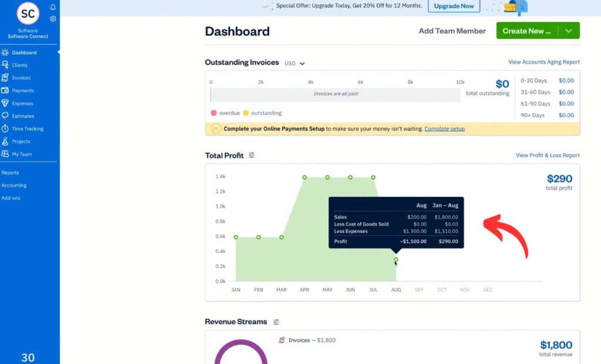Click the Invoices sidebar icon
The width and height of the screenshot is (601, 364).
[x=5, y=78]
